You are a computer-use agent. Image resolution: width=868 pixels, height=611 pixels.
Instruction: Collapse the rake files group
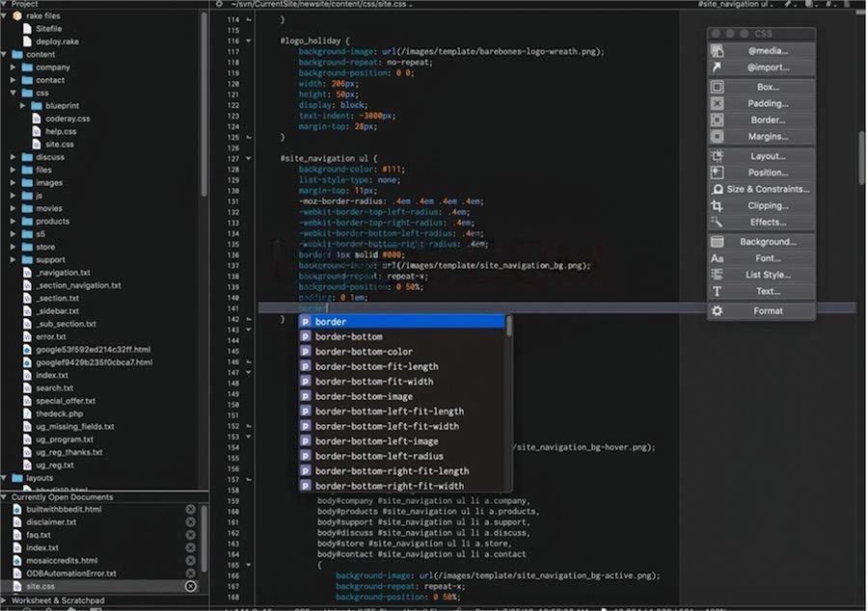click(5, 16)
